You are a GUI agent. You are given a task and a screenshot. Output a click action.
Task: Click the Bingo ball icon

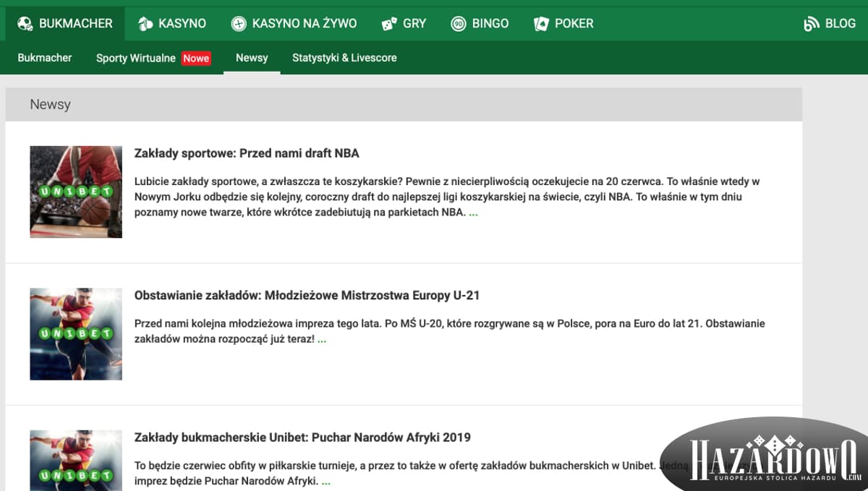tap(459, 24)
